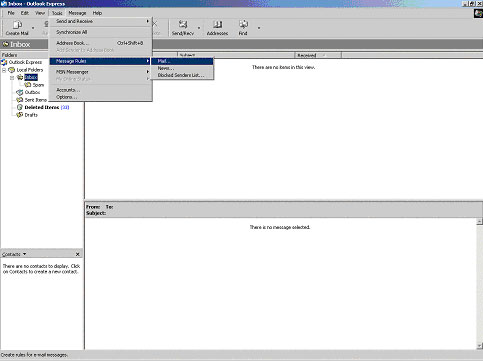Viewport: 483px width, 361px height.
Task: Close the Contacts pane
Action: click(x=78, y=254)
